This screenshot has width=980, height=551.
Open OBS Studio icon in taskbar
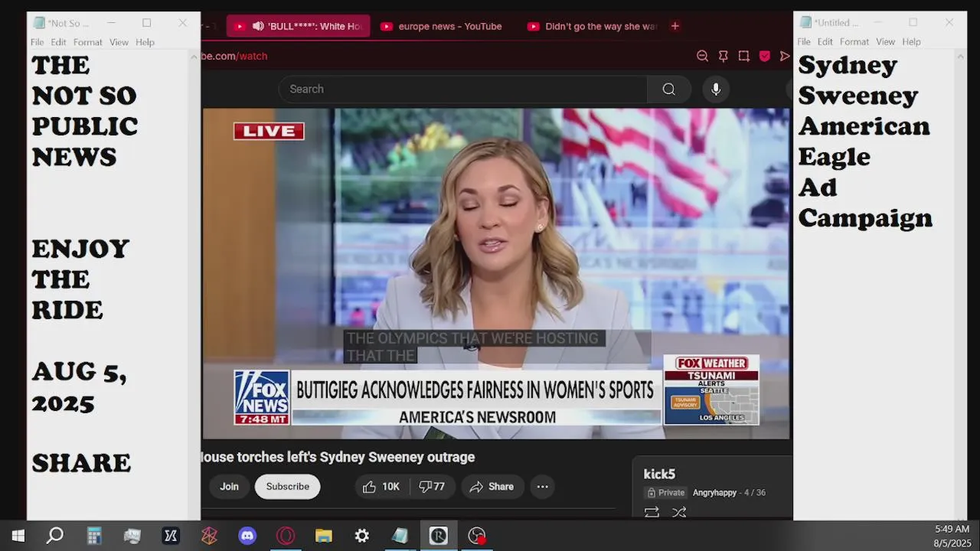point(477,536)
